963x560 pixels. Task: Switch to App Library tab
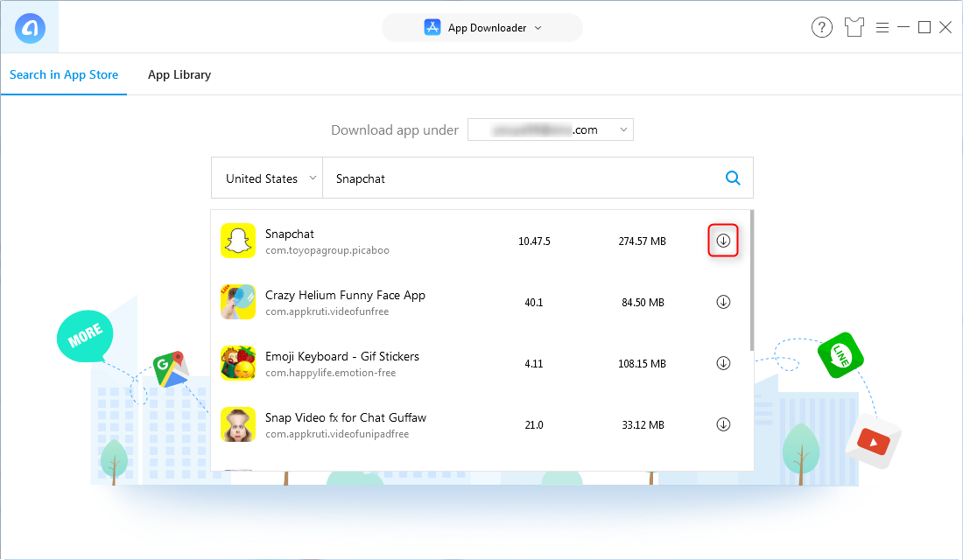click(179, 74)
